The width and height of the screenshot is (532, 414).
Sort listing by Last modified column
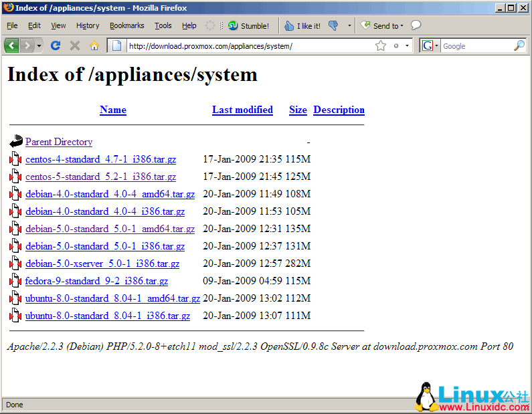(242, 110)
